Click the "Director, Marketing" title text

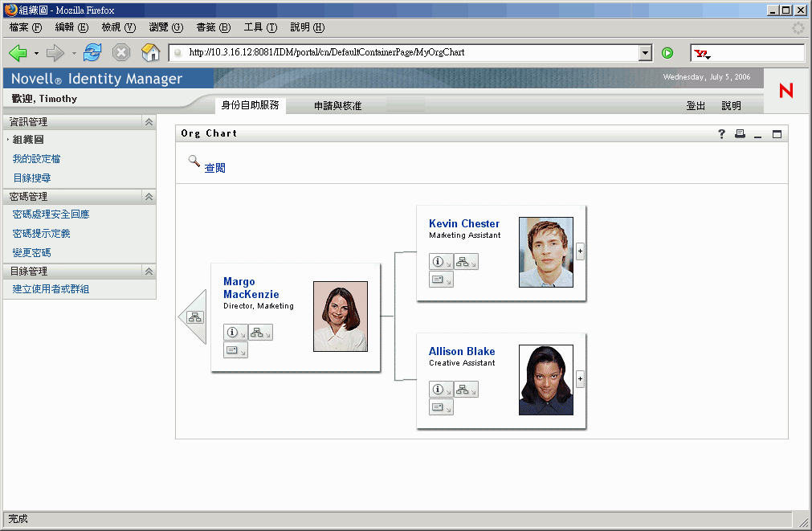point(259,306)
